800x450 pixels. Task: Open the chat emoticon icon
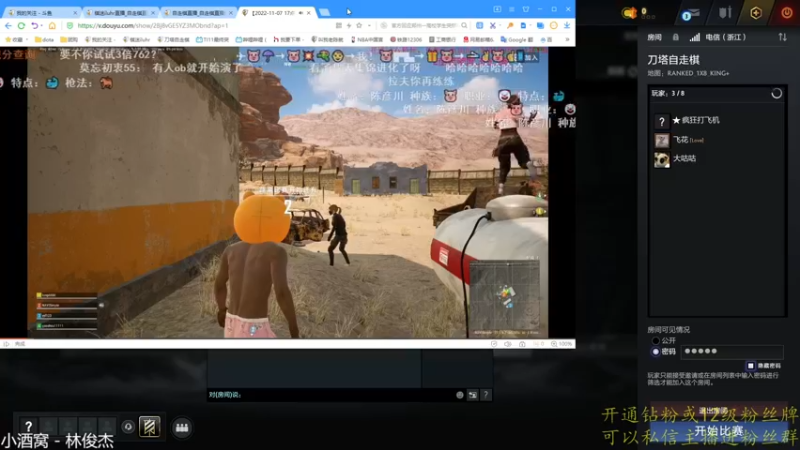point(460,395)
